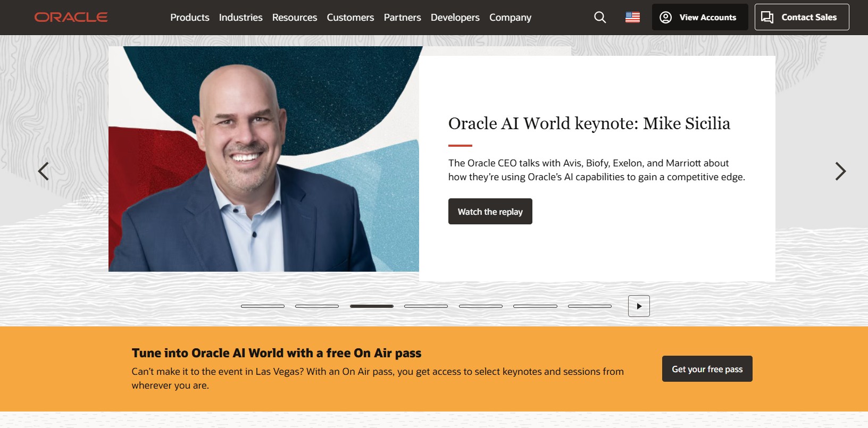Open the search magnifier icon
This screenshot has width=868, height=428.
pos(600,18)
